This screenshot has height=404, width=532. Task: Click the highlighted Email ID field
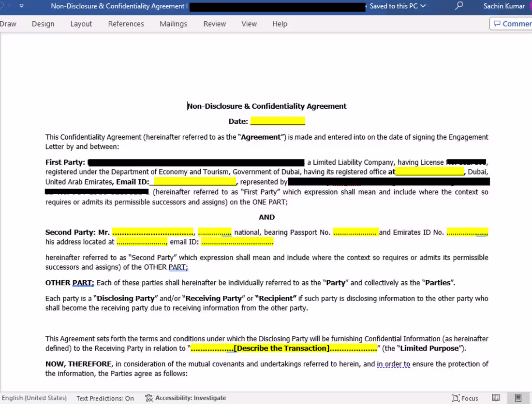pyautogui.click(x=193, y=181)
